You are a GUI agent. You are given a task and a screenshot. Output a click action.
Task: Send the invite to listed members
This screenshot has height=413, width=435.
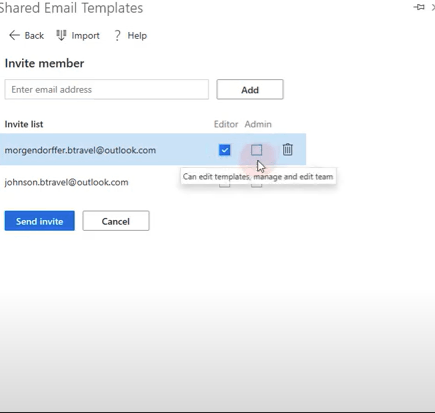point(40,221)
